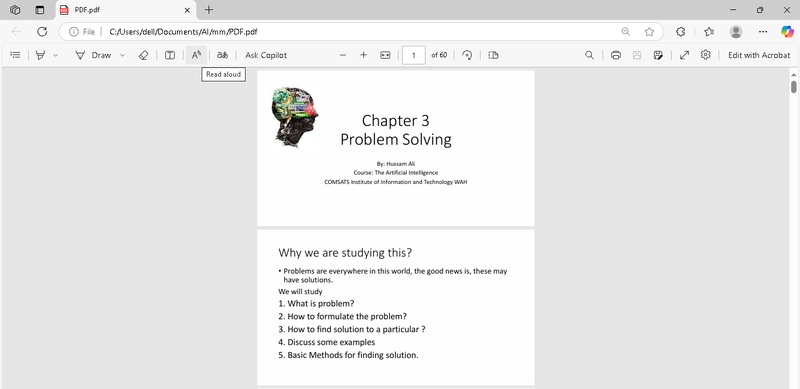This screenshot has width=800, height=389.
Task: Click the Fit to width icon
Action: tap(385, 55)
